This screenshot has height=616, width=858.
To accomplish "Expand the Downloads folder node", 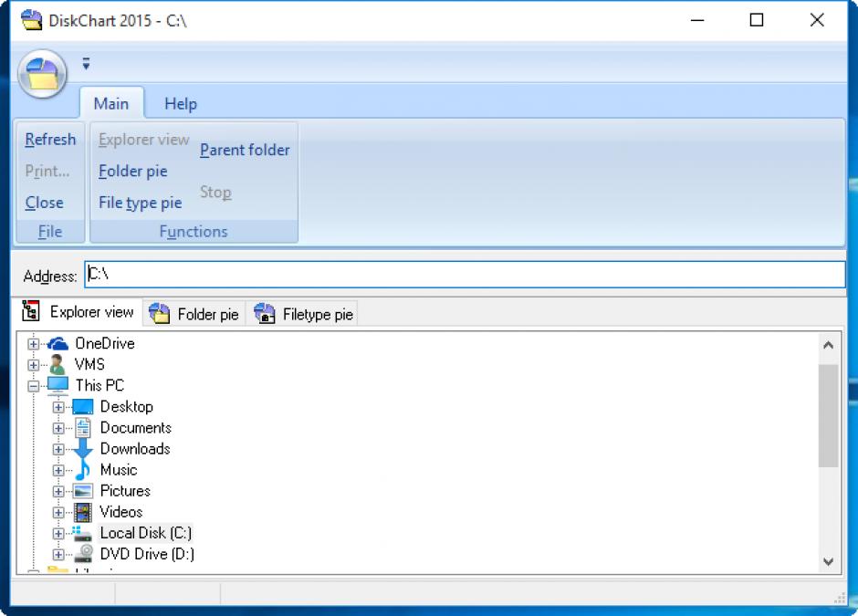I will 58,449.
